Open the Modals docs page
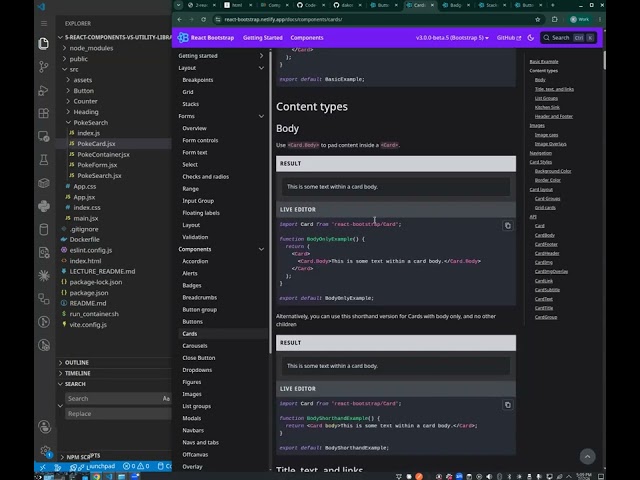Image resolution: width=640 pixels, height=480 pixels. [x=191, y=418]
